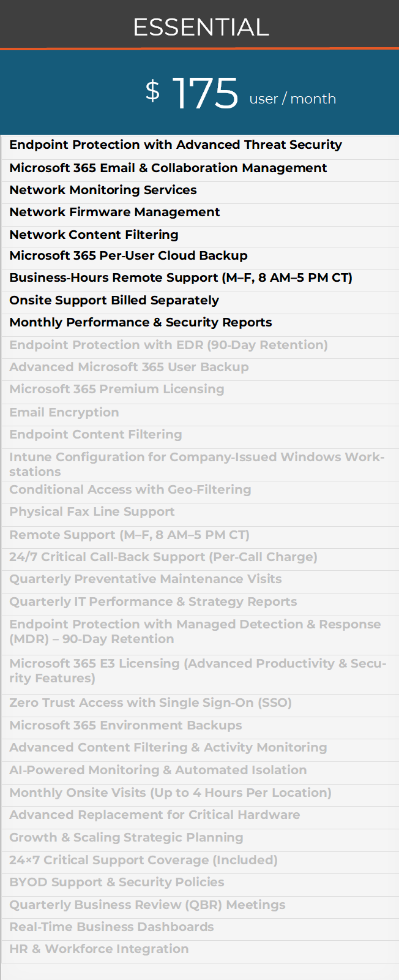Click Onsite Support Billed Separately

point(114,300)
